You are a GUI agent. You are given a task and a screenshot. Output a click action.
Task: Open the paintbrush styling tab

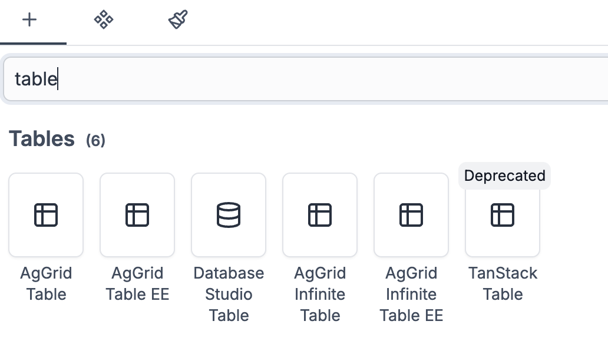tap(178, 19)
